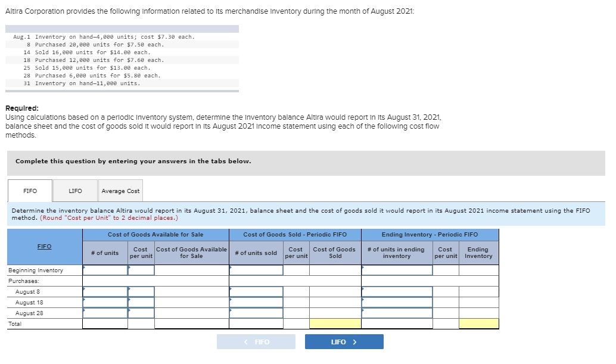Select August 28 cost per unit field
The width and height of the screenshot is (616, 364).
[141, 313]
